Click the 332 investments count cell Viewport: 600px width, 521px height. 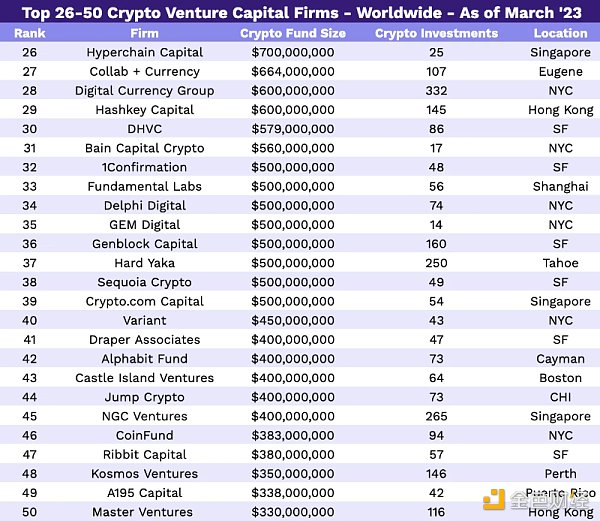coord(436,90)
